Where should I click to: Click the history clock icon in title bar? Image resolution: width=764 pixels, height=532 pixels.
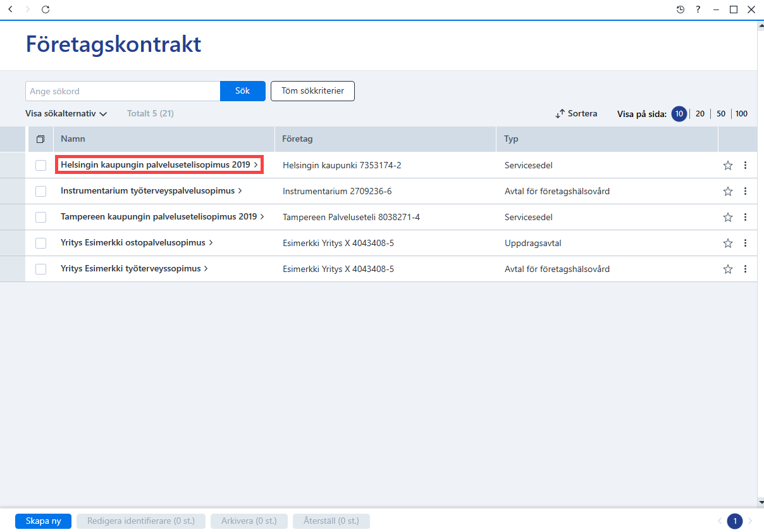(x=681, y=9)
